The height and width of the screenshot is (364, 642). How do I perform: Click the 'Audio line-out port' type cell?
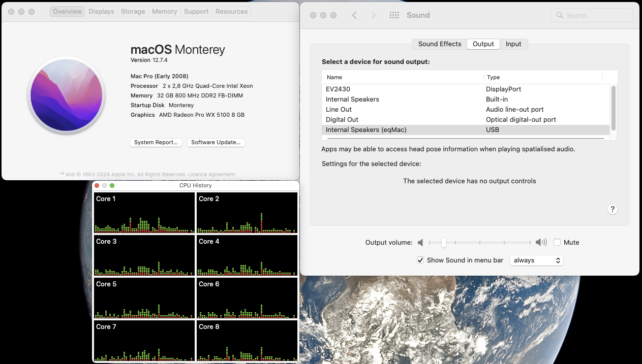[515, 110]
